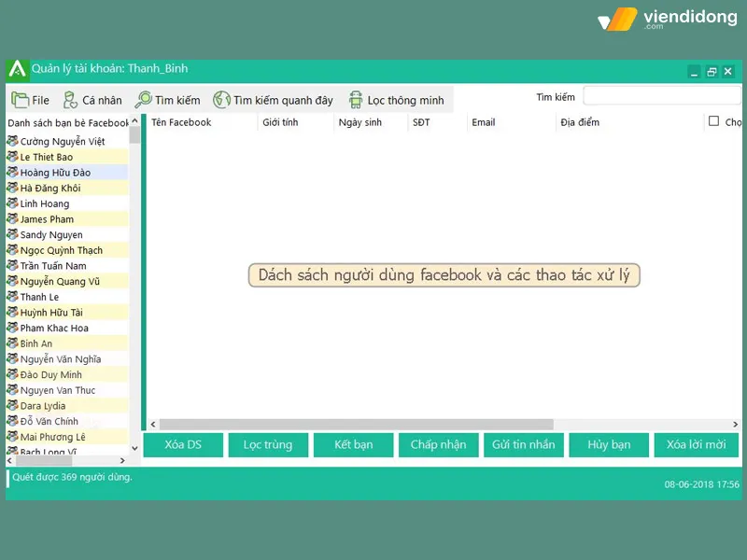Focus the Tìm kiếm search input field
Image resolution: width=747 pixels, height=560 pixels.
tap(662, 96)
